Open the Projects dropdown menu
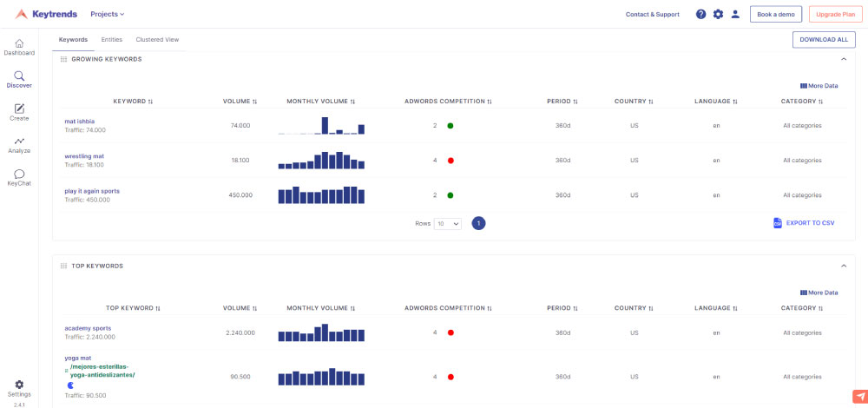 point(108,15)
